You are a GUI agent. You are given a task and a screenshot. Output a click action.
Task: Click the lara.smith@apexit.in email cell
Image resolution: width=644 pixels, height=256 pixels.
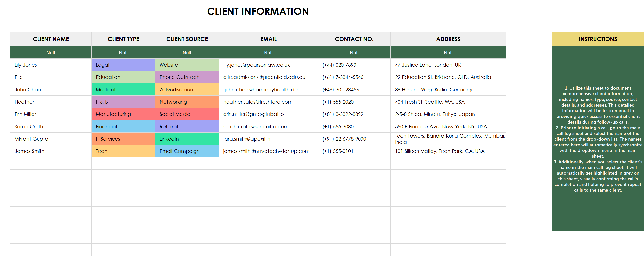pyautogui.click(x=268, y=139)
